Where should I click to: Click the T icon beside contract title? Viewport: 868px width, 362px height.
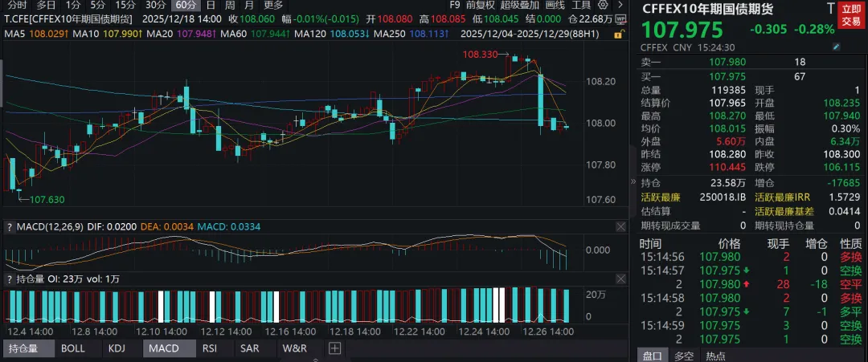pos(829,9)
